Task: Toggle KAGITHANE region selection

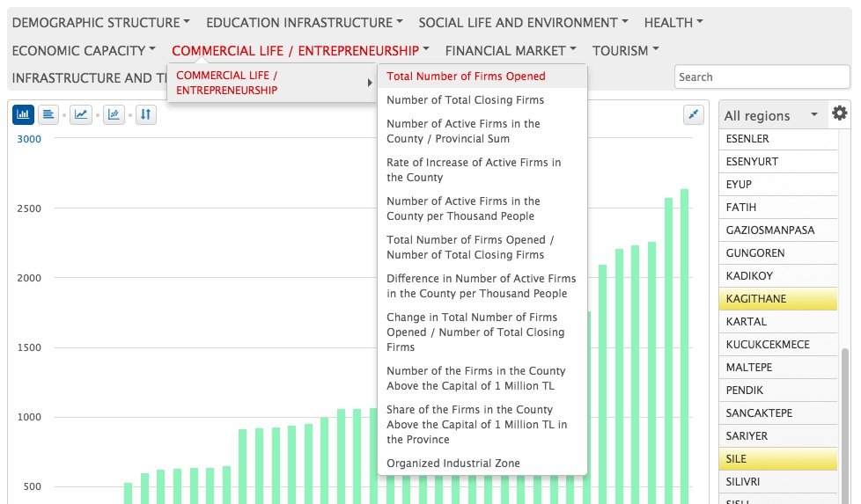Action: pos(777,299)
